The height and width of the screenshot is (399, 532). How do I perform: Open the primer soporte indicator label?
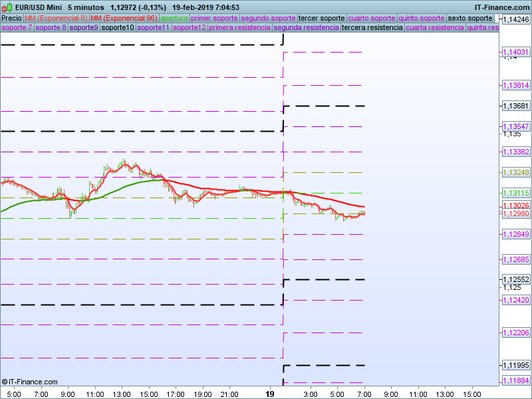point(214,18)
